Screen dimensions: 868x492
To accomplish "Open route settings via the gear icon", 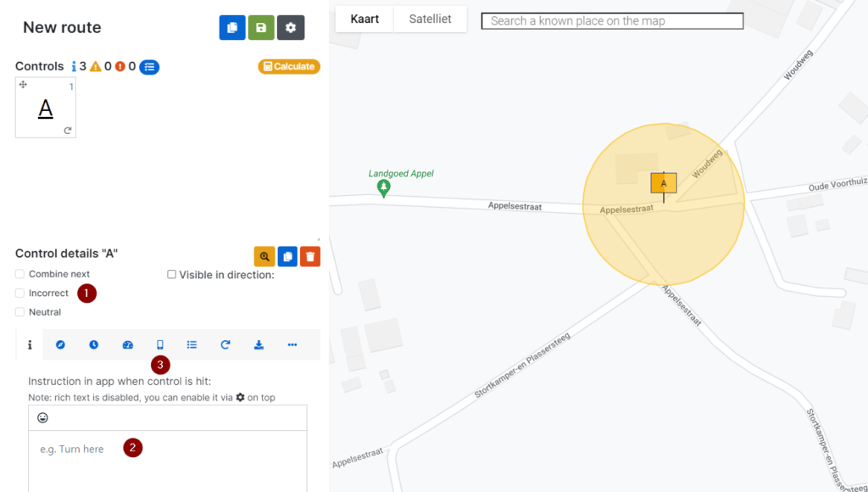I will pos(291,28).
